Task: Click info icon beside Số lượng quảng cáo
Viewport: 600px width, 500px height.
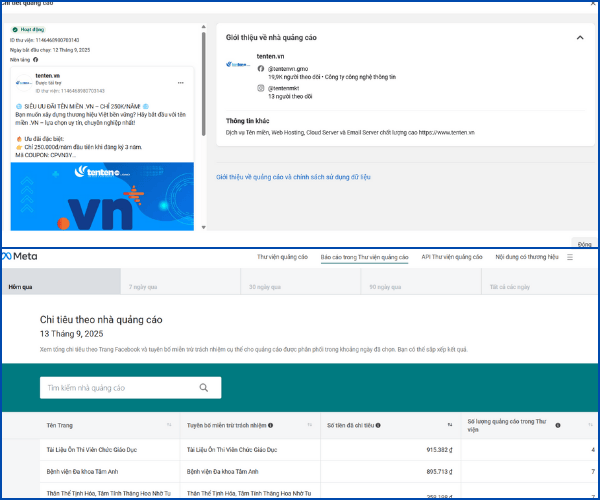Action: [558, 425]
